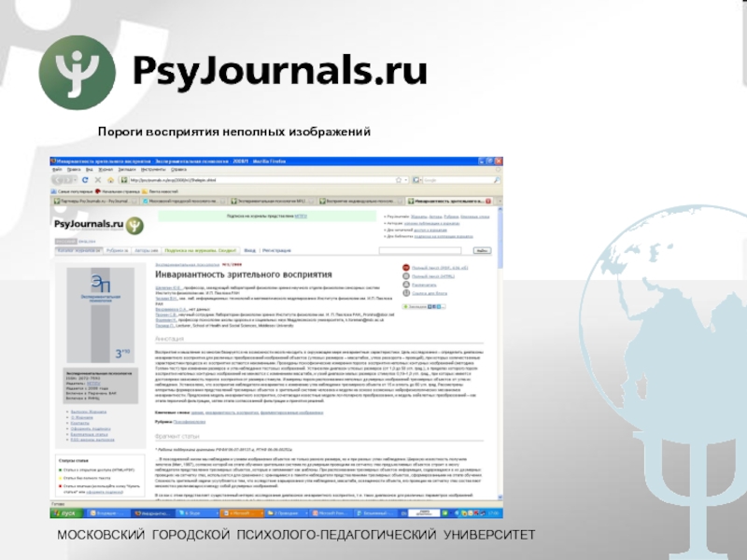The width and height of the screenshot is (747, 560).
Task: Click the Вход link
Action: tap(249, 250)
